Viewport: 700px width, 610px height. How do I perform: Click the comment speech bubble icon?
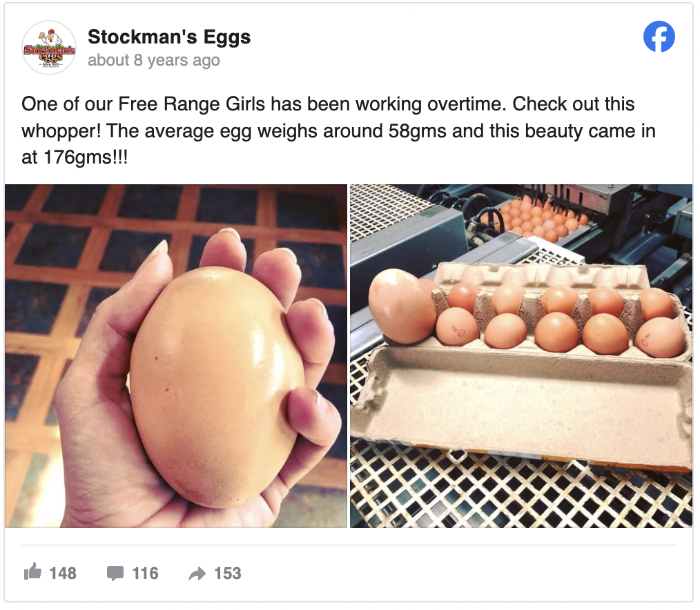tap(115, 573)
